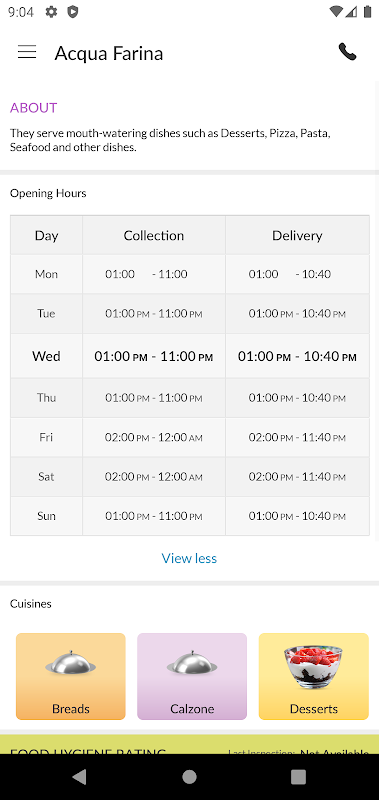
Task: Select the Calzone cuisine tile
Action: coord(192,677)
